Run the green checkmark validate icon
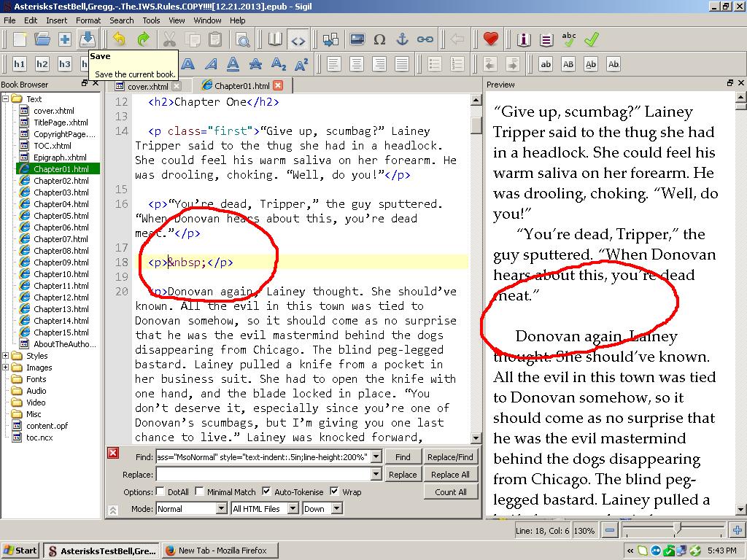Viewport: 747px width, 560px height. click(592, 39)
